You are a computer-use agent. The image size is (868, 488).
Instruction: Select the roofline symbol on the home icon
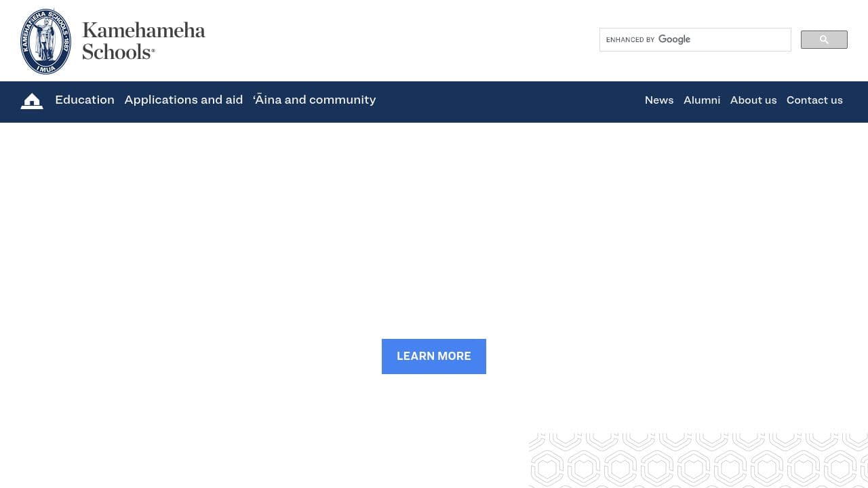point(32,97)
